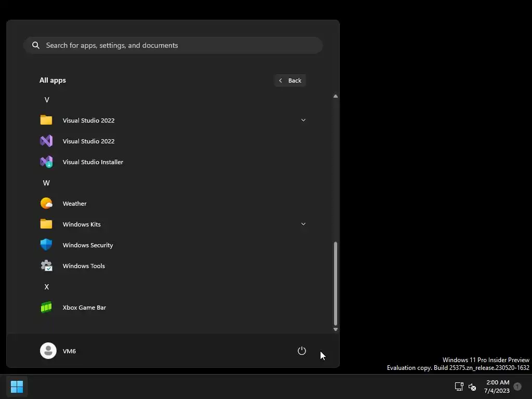Jump to letter V header
The width and height of the screenshot is (532, 399).
(x=47, y=100)
